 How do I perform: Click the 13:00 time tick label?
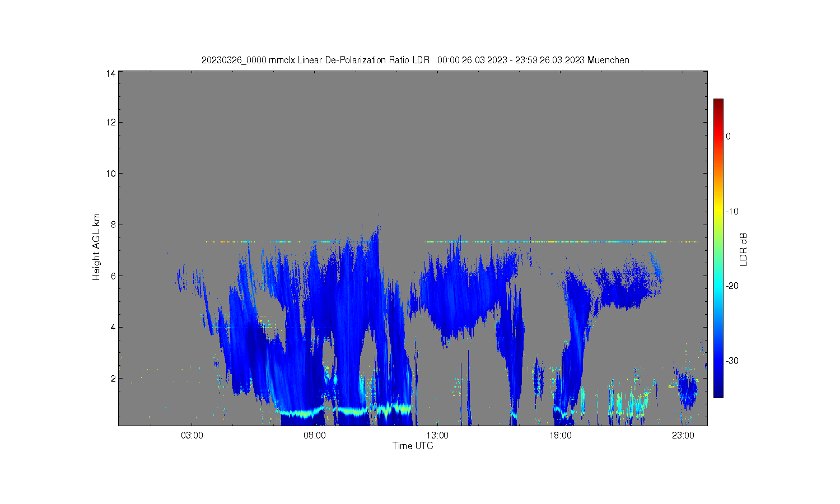(437, 435)
